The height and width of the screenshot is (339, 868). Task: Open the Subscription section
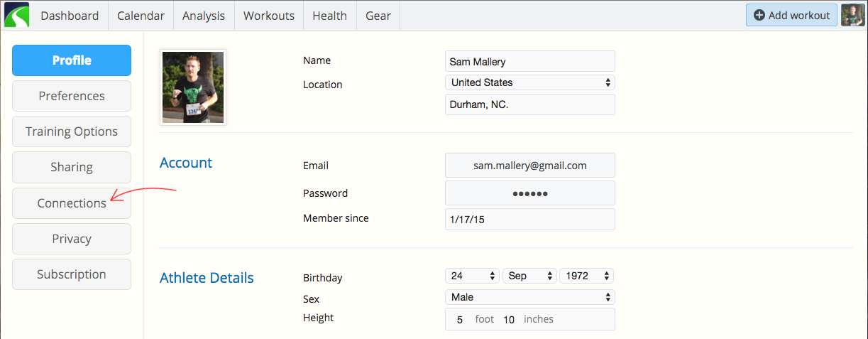click(x=72, y=274)
